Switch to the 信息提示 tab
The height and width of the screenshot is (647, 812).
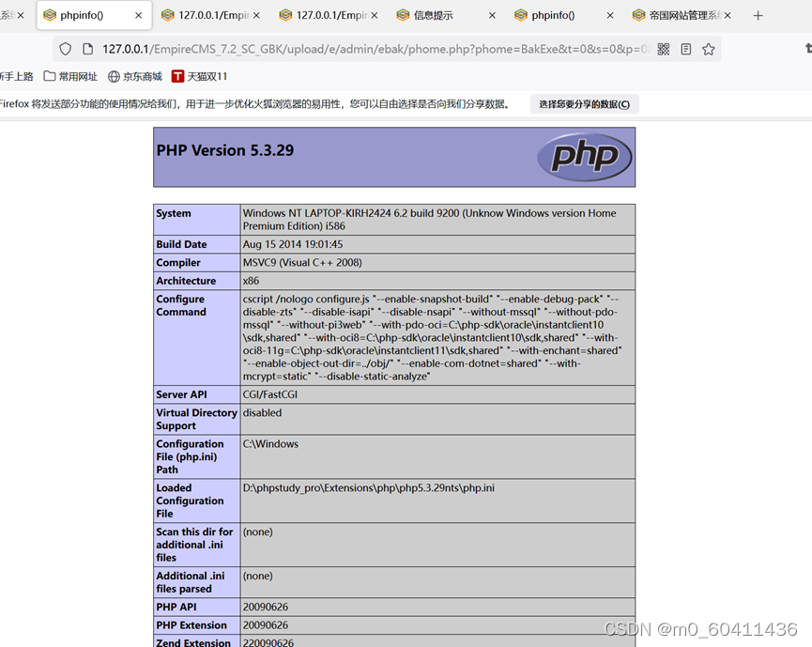(x=446, y=16)
